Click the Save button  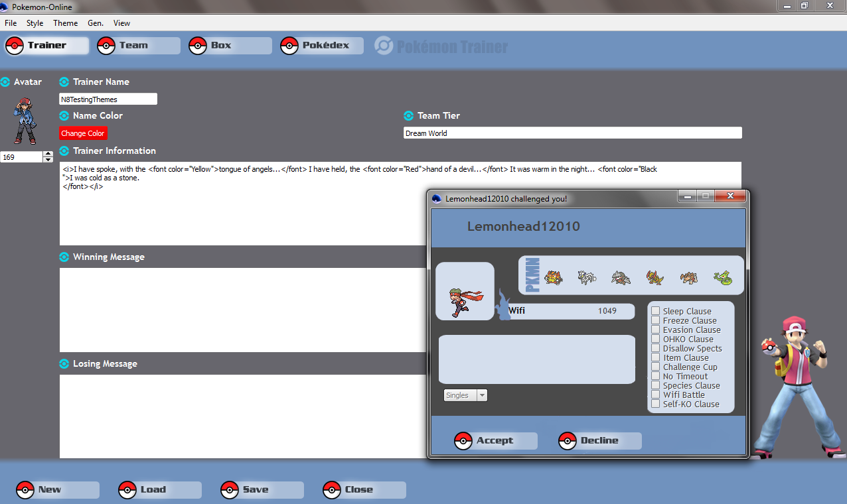point(262,490)
